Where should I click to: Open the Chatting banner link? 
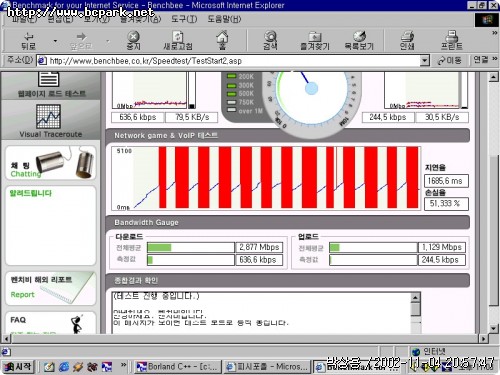pyautogui.click(x=51, y=163)
